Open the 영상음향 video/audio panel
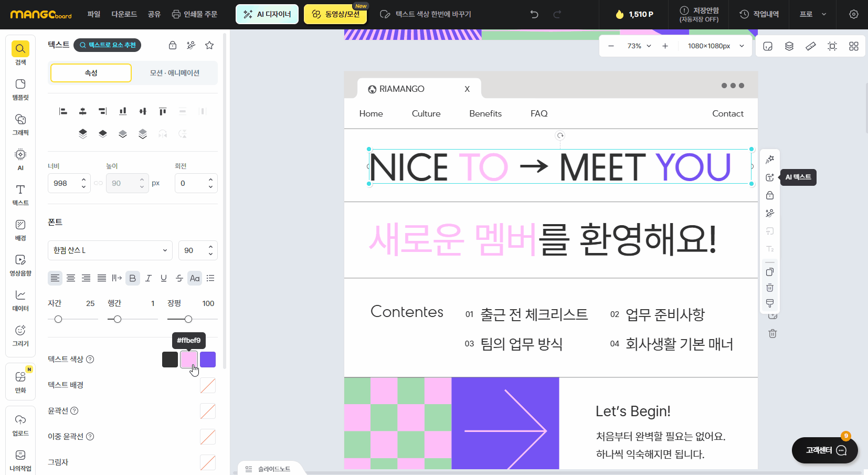 [20, 265]
